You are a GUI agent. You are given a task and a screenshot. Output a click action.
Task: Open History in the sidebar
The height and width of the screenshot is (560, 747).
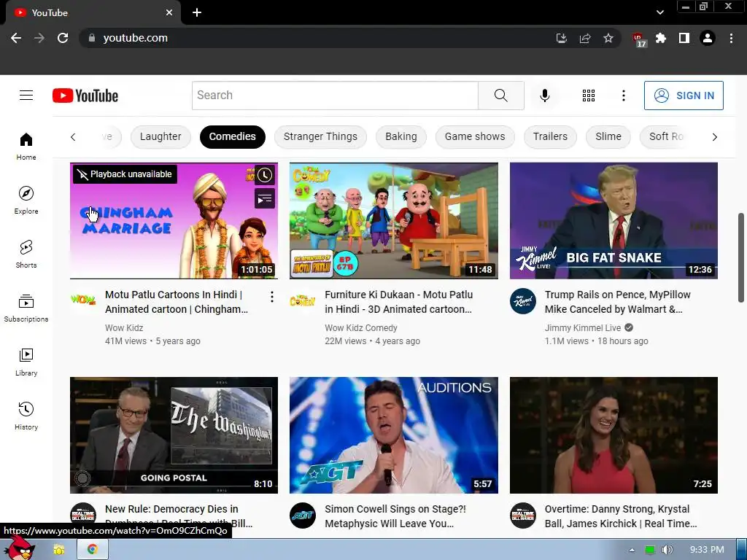tap(26, 416)
